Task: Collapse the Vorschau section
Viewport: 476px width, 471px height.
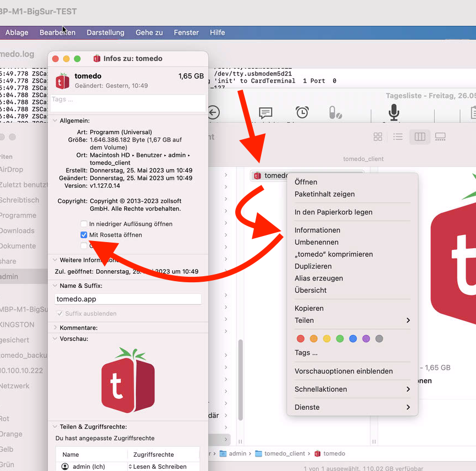Action: click(55, 338)
